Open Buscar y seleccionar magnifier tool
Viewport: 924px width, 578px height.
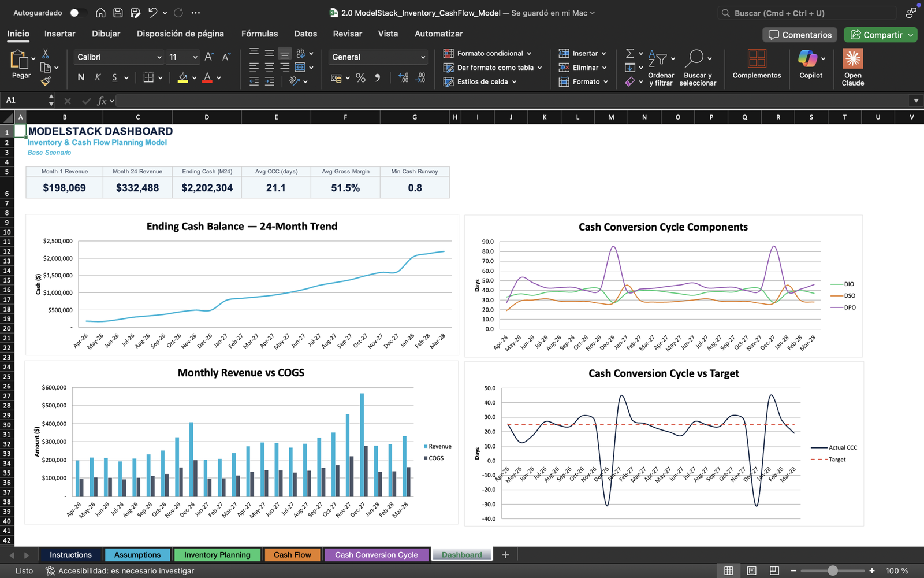(x=694, y=58)
